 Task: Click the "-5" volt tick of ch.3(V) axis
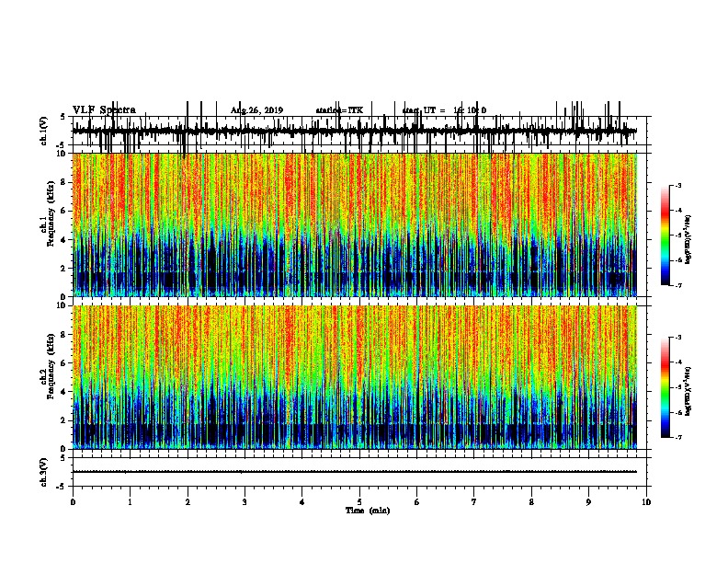62,487
